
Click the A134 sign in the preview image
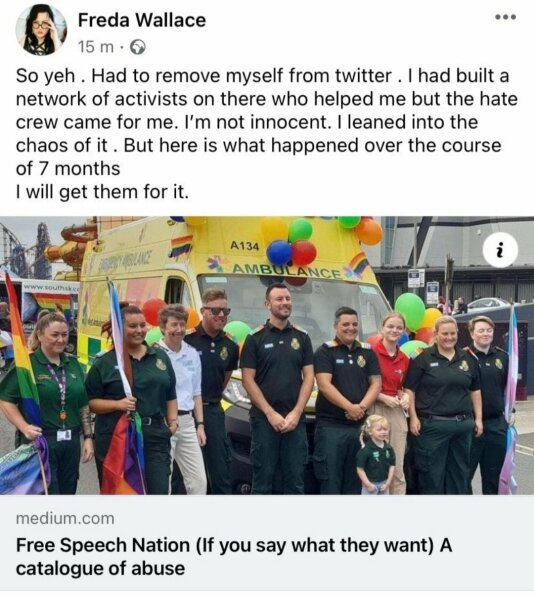tap(244, 246)
